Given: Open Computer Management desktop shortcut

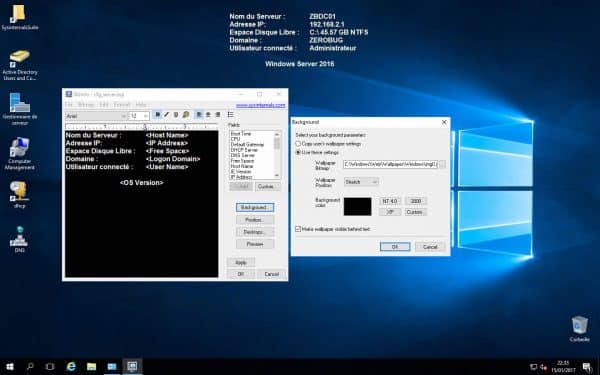Looking at the screenshot, I should (x=20, y=154).
